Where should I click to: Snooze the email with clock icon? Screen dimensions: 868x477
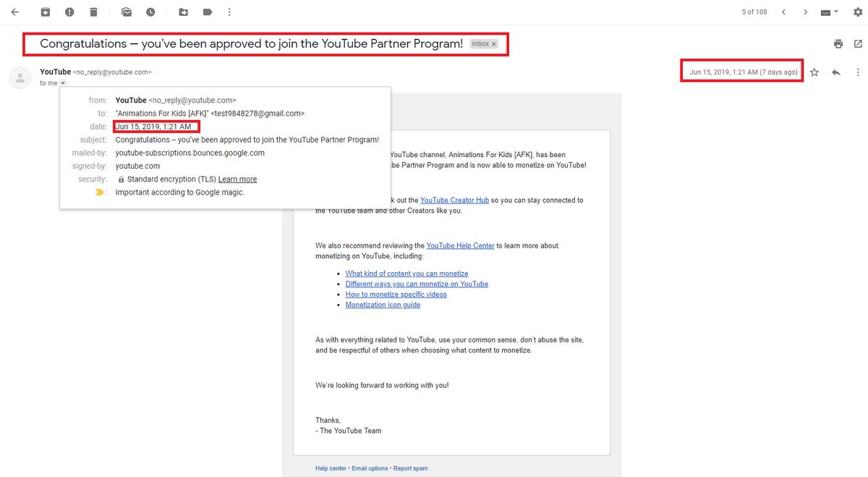pyautogui.click(x=150, y=12)
